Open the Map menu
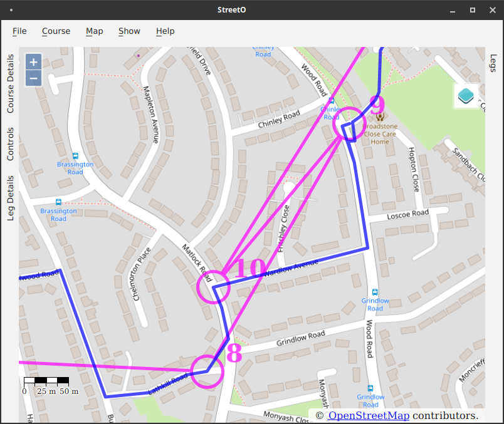This screenshot has width=504, height=424. [94, 31]
